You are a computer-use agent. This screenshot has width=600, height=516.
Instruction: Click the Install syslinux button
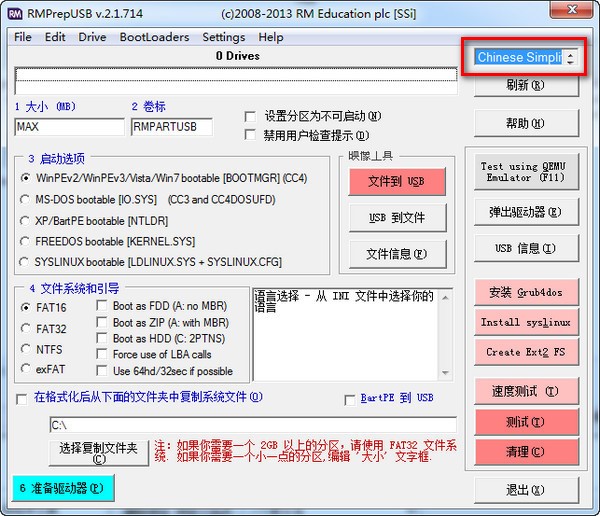click(526, 322)
